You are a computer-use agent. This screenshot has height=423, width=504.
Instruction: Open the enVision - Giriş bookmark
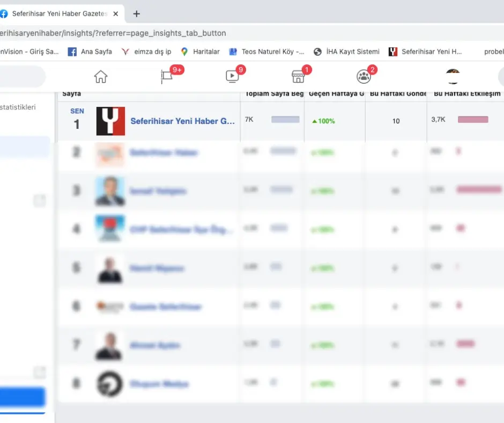coord(29,52)
